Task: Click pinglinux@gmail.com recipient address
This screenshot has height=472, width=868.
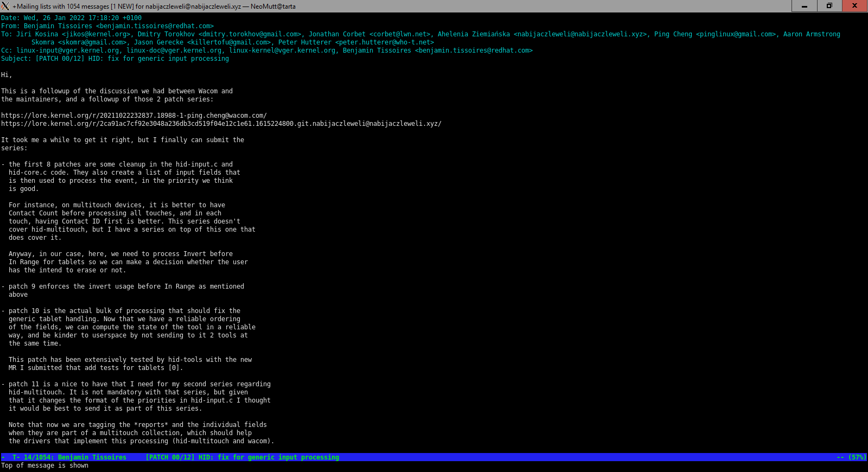Action: [x=736, y=34]
